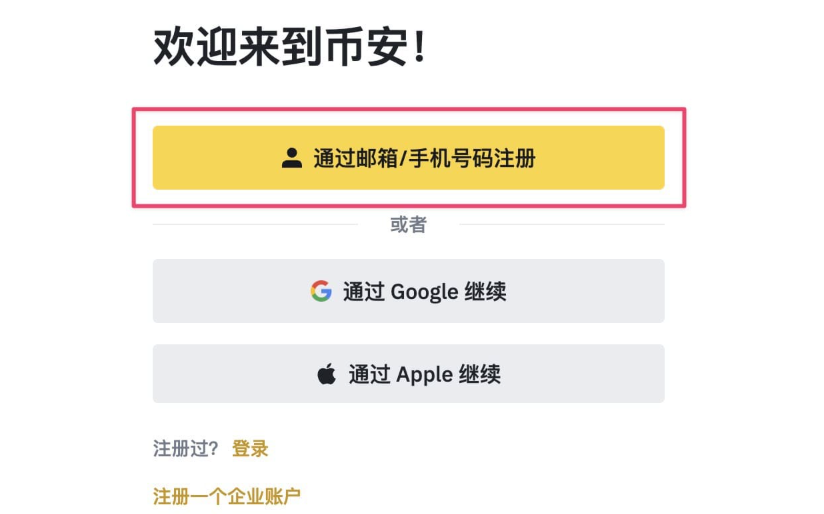The width and height of the screenshot is (824, 514).
Task: Click the Apple logo icon
Action: 327,375
